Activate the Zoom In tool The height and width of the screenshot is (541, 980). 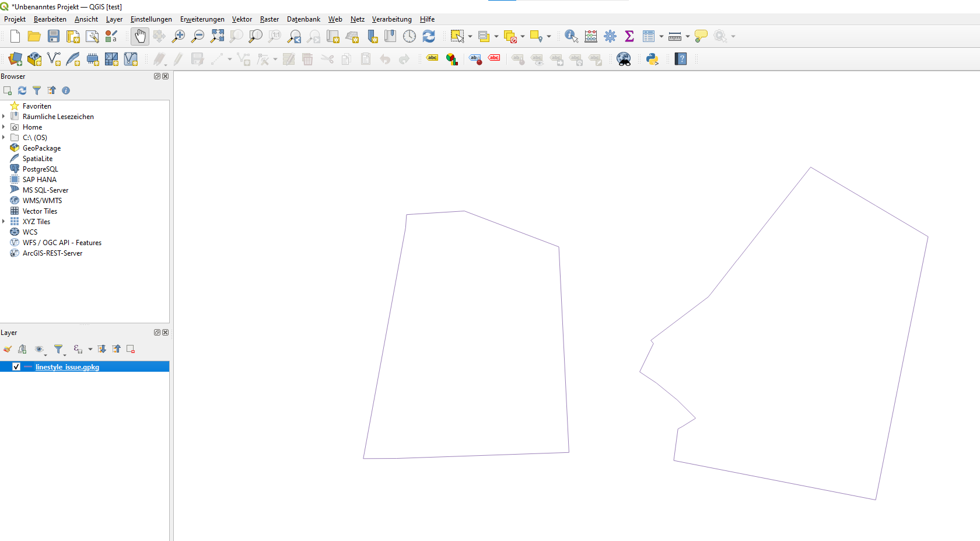(178, 36)
